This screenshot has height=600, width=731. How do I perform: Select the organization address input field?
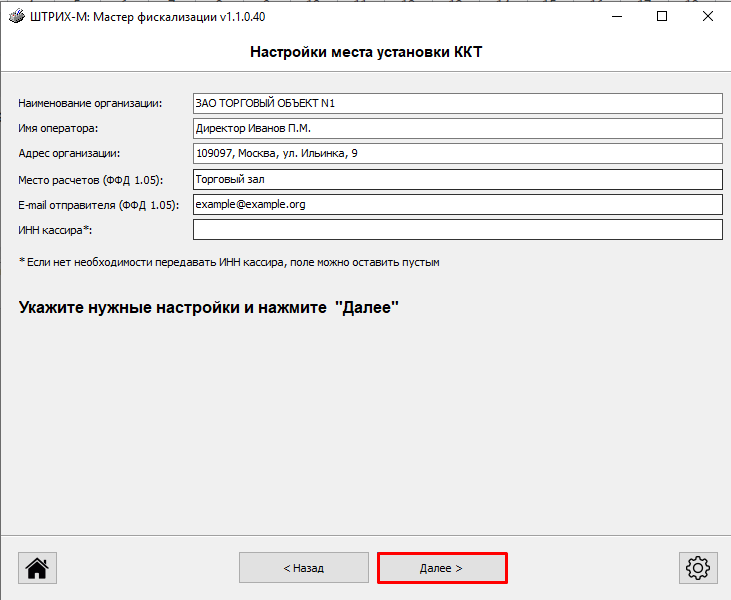pos(457,153)
